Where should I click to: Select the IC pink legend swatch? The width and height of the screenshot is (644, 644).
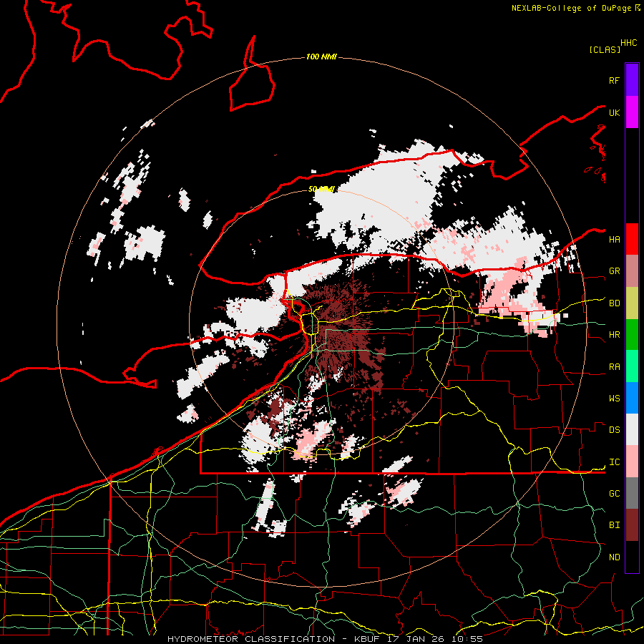click(x=632, y=462)
